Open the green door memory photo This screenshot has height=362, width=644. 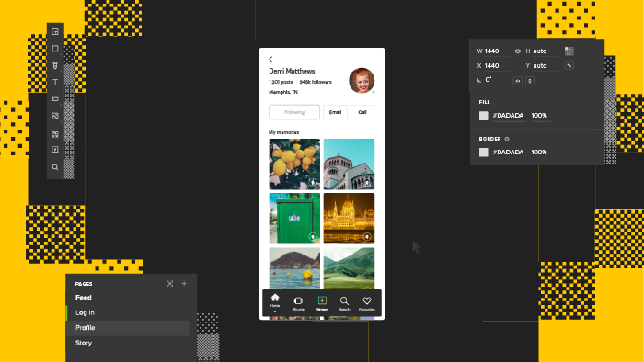tap(294, 219)
